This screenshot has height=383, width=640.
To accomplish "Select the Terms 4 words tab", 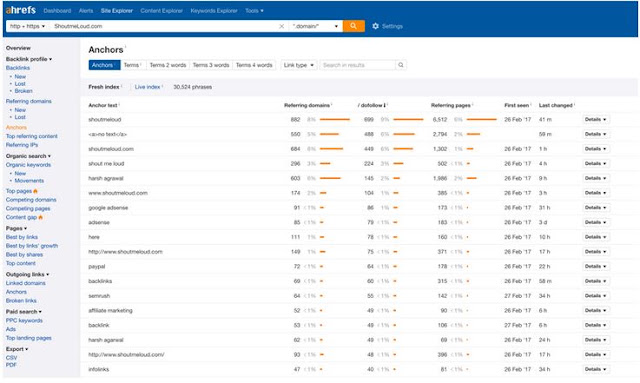I will [254, 65].
